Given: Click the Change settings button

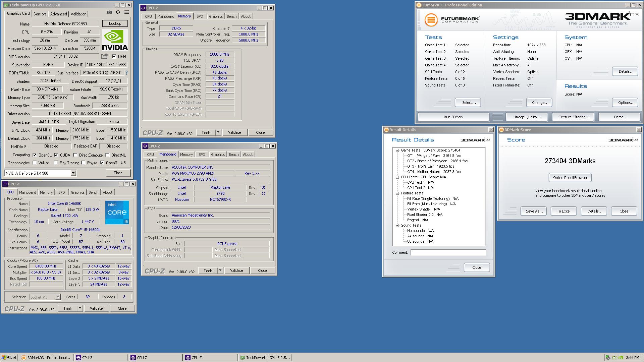Looking at the screenshot, I should 540,103.
